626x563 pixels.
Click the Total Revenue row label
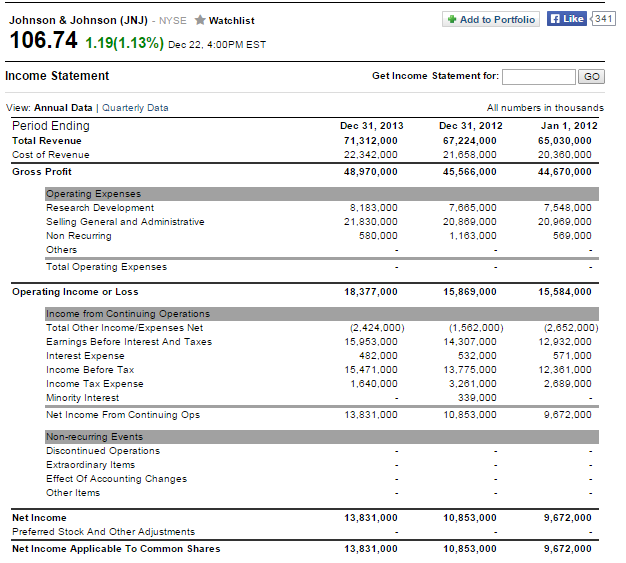pos(47,141)
